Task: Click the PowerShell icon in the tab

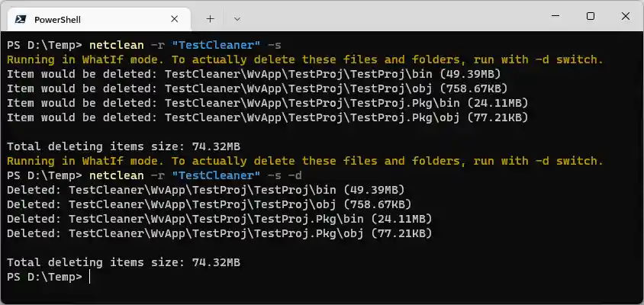Action: click(20, 18)
